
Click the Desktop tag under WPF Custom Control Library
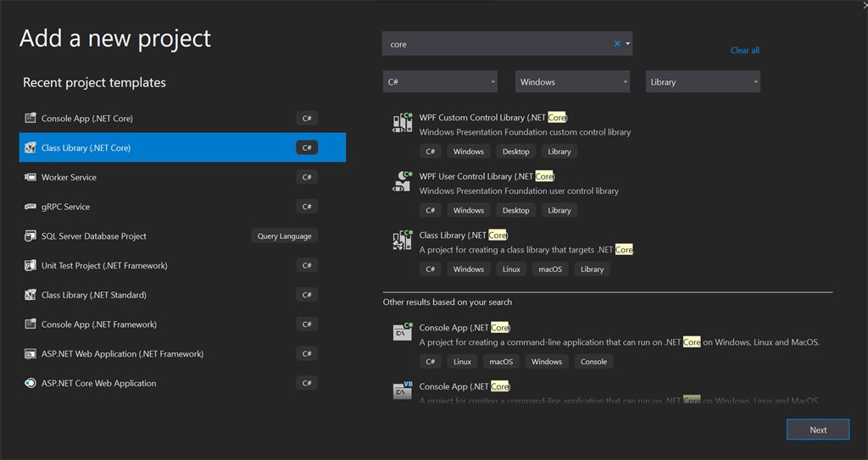(x=516, y=151)
